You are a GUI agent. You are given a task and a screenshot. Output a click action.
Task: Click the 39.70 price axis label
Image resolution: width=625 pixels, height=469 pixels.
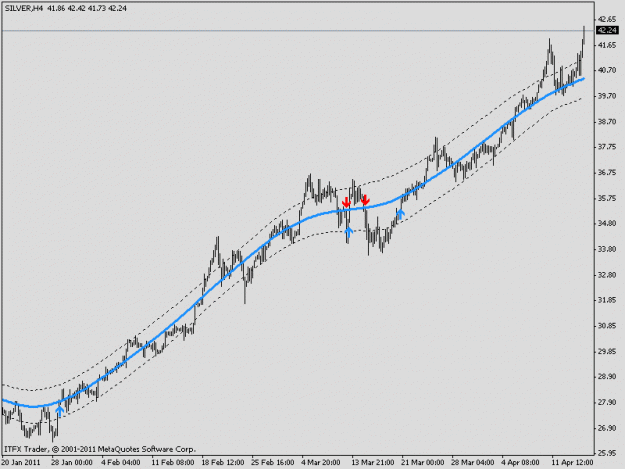tap(607, 96)
